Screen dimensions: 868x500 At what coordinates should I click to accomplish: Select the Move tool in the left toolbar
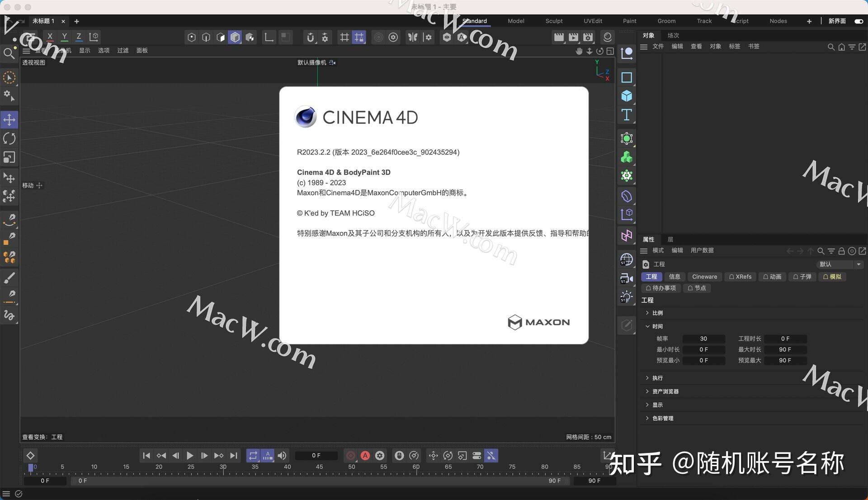pos(9,119)
